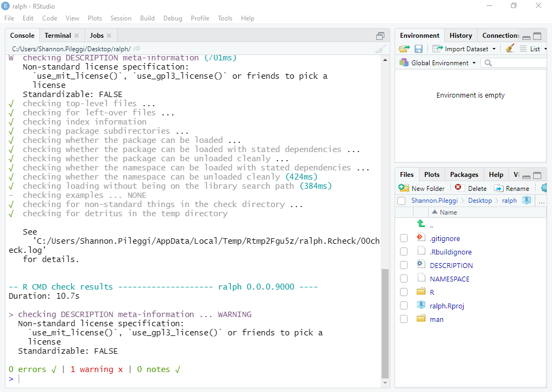Click the load workspace icon
The image size is (552, 392).
coord(404,49)
